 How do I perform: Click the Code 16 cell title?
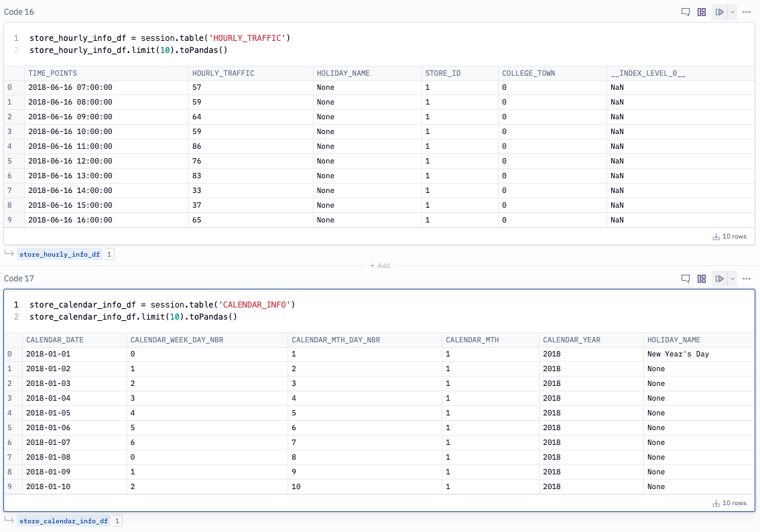[19, 12]
